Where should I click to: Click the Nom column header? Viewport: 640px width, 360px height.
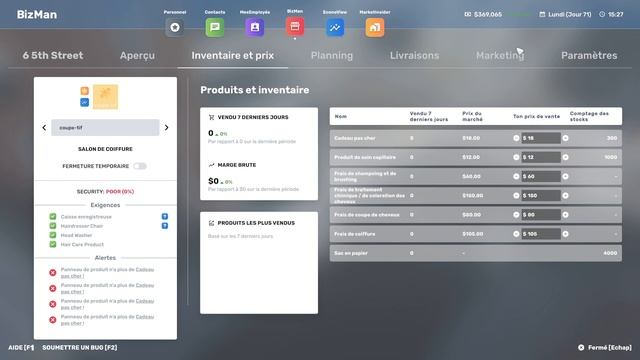(341, 116)
